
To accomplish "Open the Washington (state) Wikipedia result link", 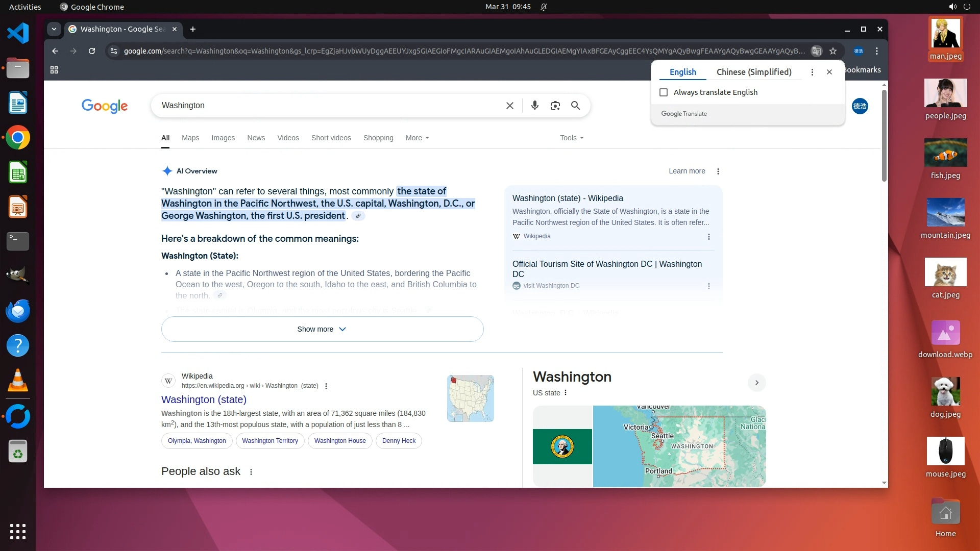I will [x=204, y=399].
